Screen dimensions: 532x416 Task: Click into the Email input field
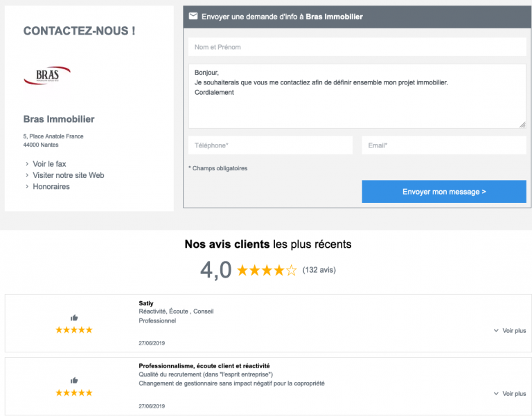443,145
